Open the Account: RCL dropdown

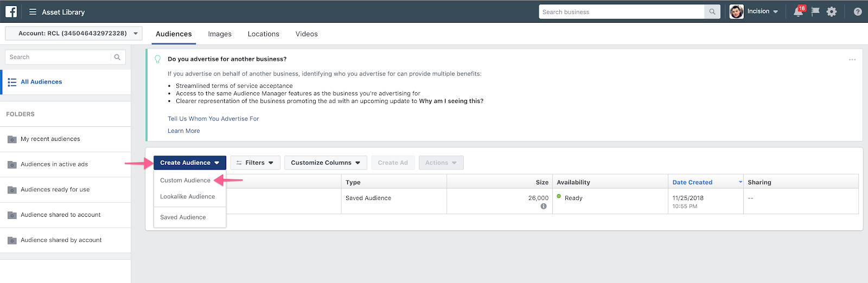[74, 33]
